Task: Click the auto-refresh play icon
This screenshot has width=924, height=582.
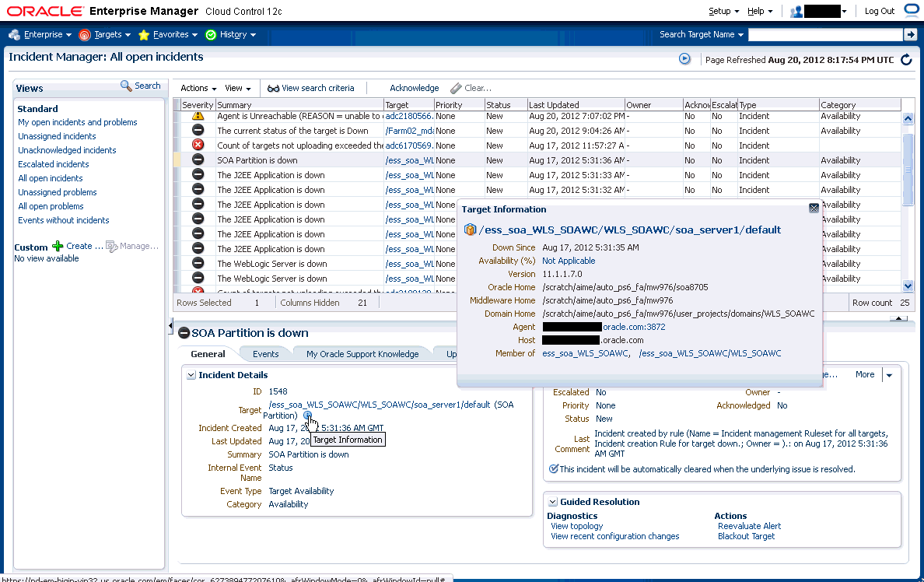Action: [x=684, y=59]
